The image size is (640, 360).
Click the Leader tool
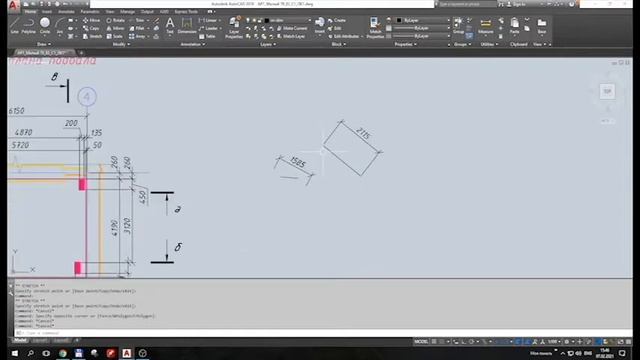click(209, 28)
